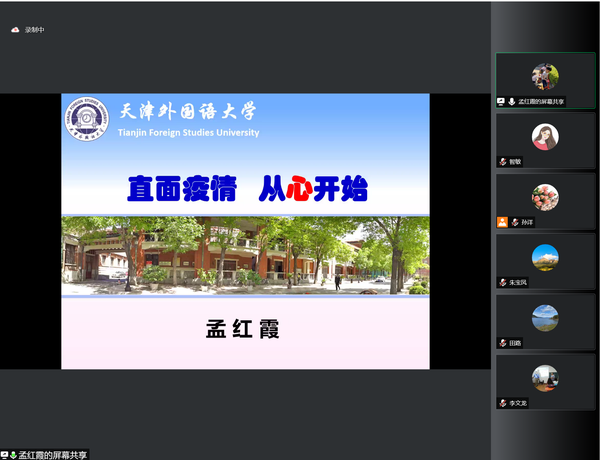This screenshot has height=460, width=600.
Task: Click the screen share icon in bottom-left status
Action: 5,454
